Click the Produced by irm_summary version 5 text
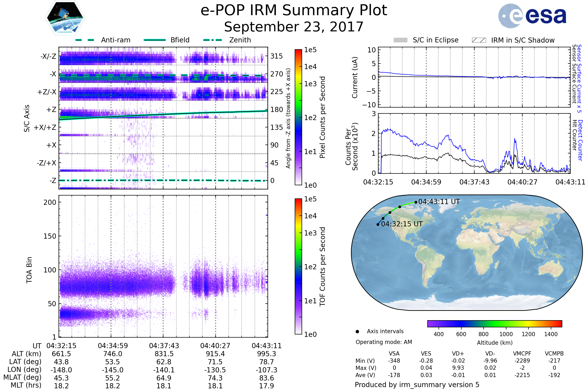Image resolution: width=588 pixels, height=392 pixels. coord(417,384)
